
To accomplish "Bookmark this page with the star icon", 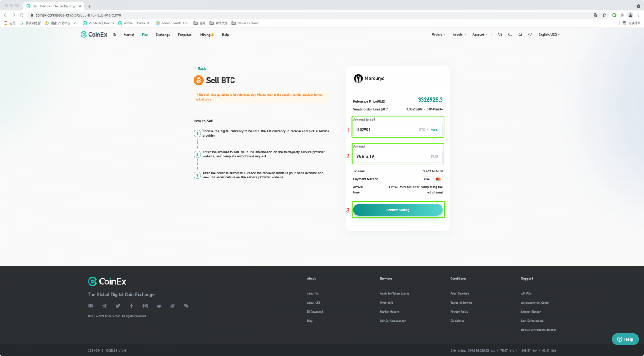I will pyautogui.click(x=604, y=15).
